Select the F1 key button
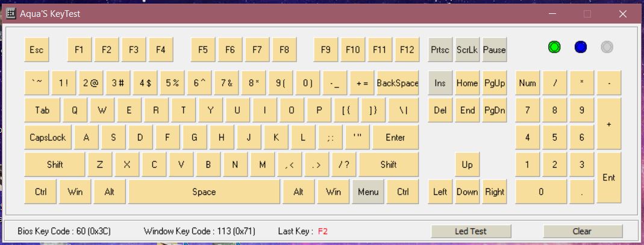 click(80, 49)
